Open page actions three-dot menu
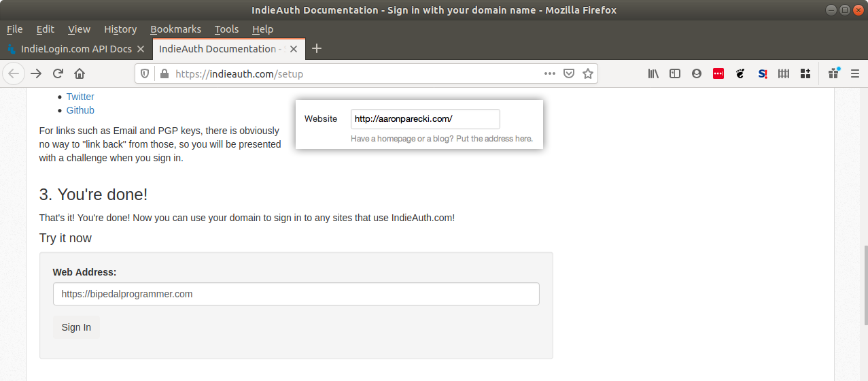 [550, 73]
